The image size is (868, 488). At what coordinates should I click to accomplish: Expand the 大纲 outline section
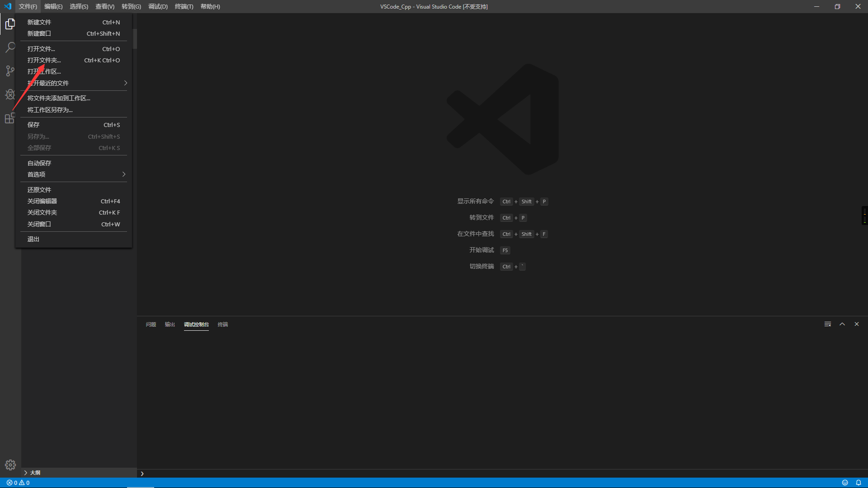pyautogui.click(x=79, y=473)
